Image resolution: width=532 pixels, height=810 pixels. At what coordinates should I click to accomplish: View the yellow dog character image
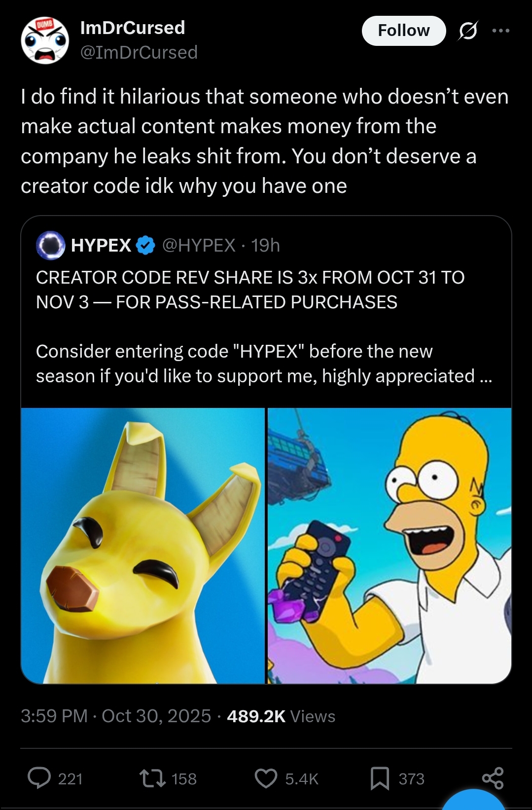pyautogui.click(x=143, y=546)
